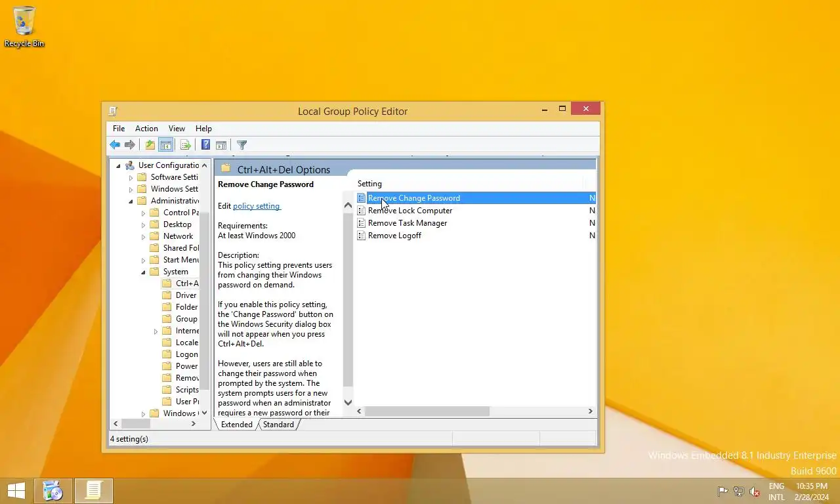Image resolution: width=840 pixels, height=504 pixels.
Task: Click the muted volume tray icon
Action: (755, 492)
